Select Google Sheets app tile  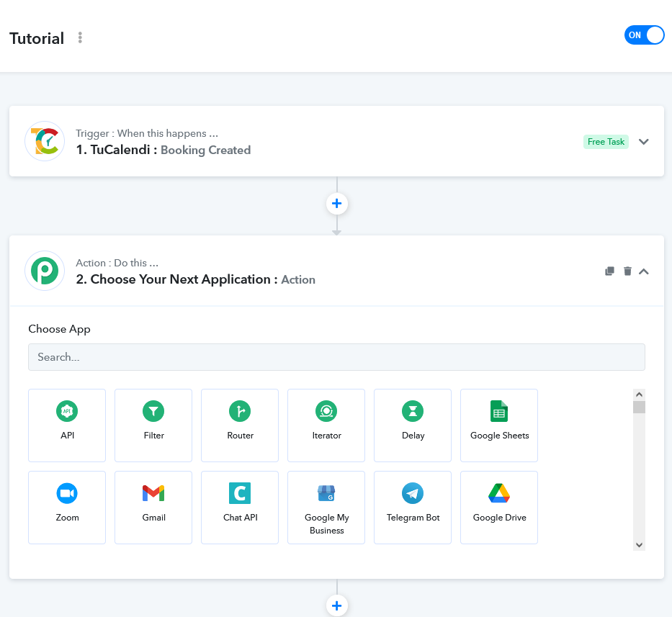pos(499,425)
